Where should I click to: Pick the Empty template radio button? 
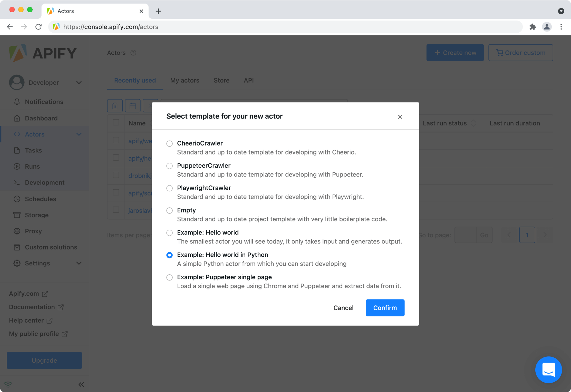tap(170, 210)
